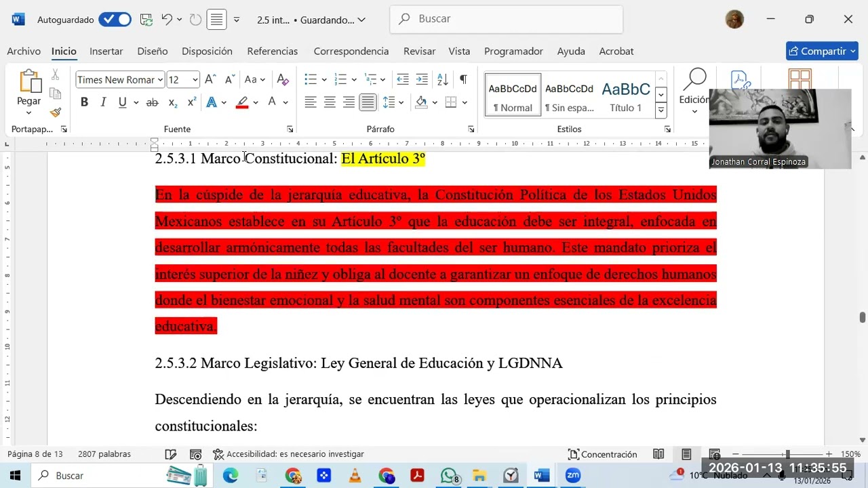Decrease font size
This screenshot has width=868, height=488.
(229, 79)
